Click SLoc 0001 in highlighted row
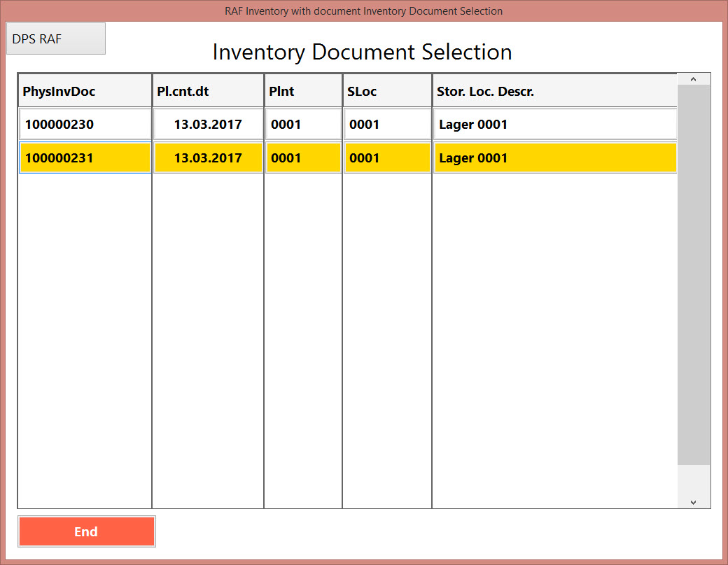Image resolution: width=728 pixels, height=565 pixels. (387, 158)
